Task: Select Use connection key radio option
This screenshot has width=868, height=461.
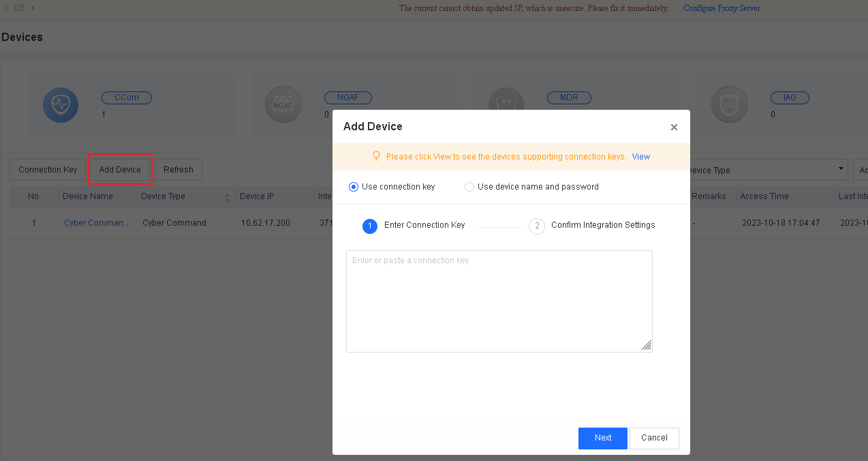Action: point(354,187)
